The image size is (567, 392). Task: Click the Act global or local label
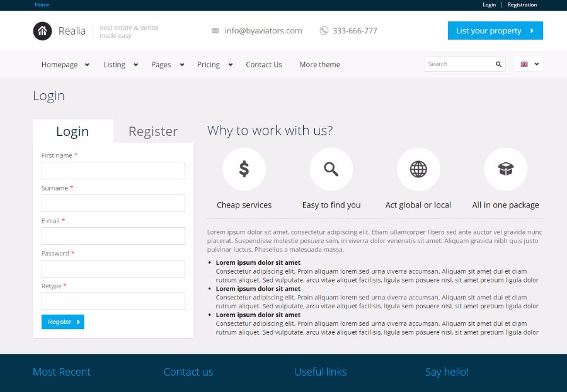pos(418,205)
